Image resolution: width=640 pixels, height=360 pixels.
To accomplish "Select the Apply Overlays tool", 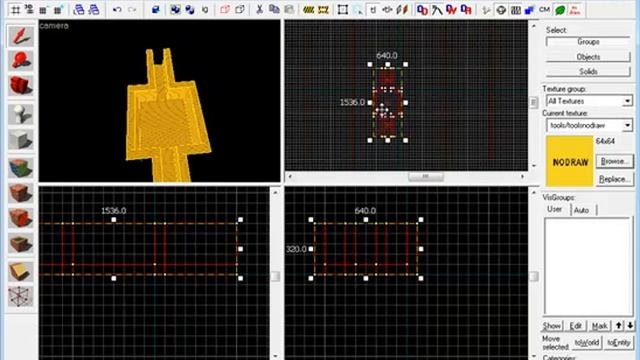I will point(20,244).
